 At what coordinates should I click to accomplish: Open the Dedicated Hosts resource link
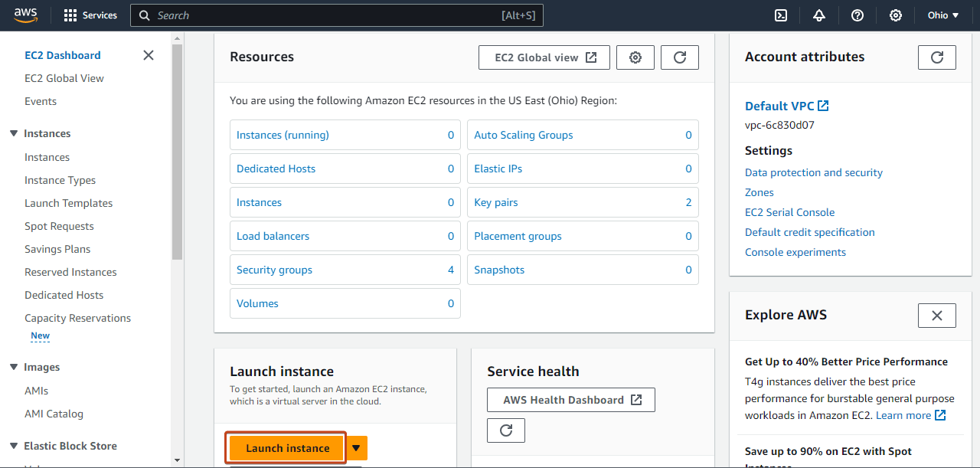click(276, 169)
